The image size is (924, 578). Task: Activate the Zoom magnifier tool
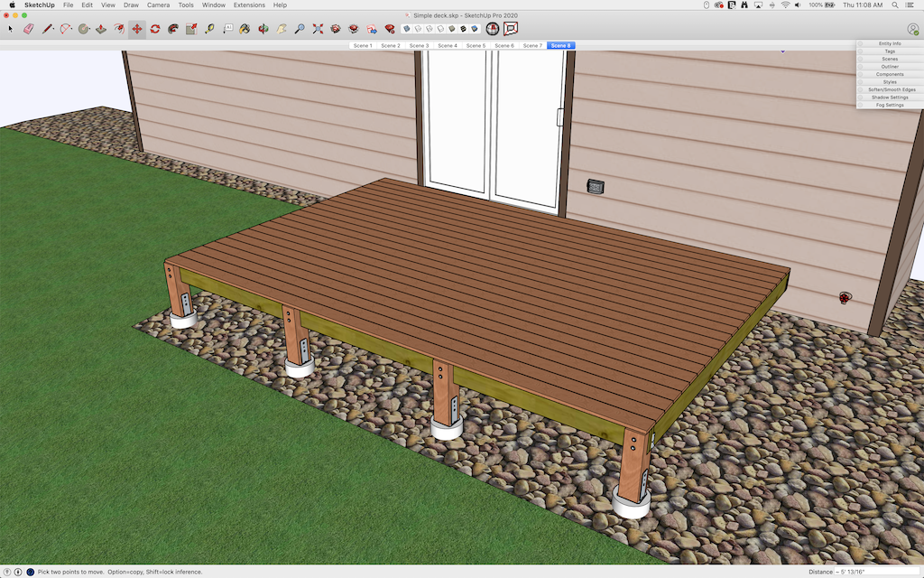click(300, 29)
